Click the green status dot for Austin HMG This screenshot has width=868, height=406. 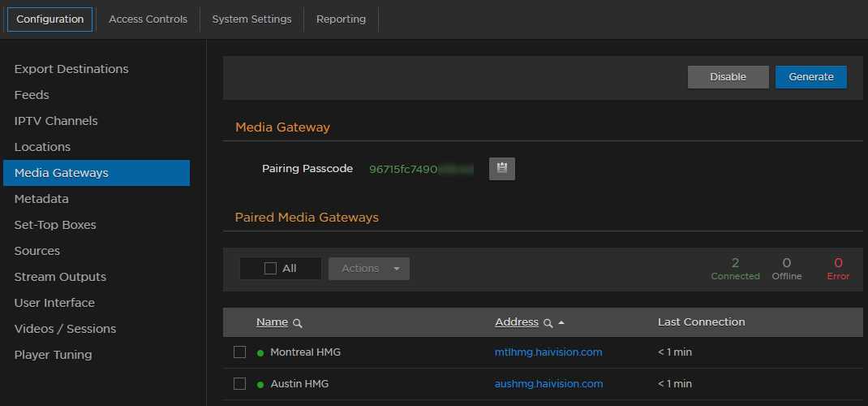point(260,384)
